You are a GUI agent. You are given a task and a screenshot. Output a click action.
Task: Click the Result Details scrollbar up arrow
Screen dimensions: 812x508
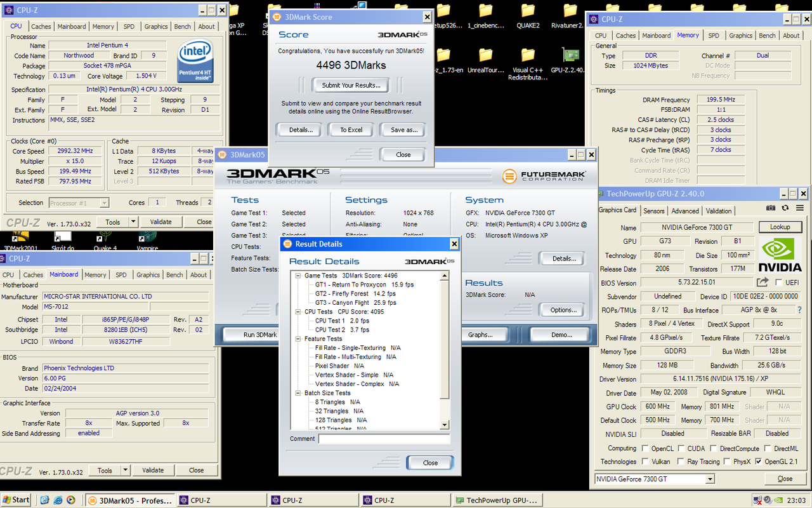coord(445,276)
